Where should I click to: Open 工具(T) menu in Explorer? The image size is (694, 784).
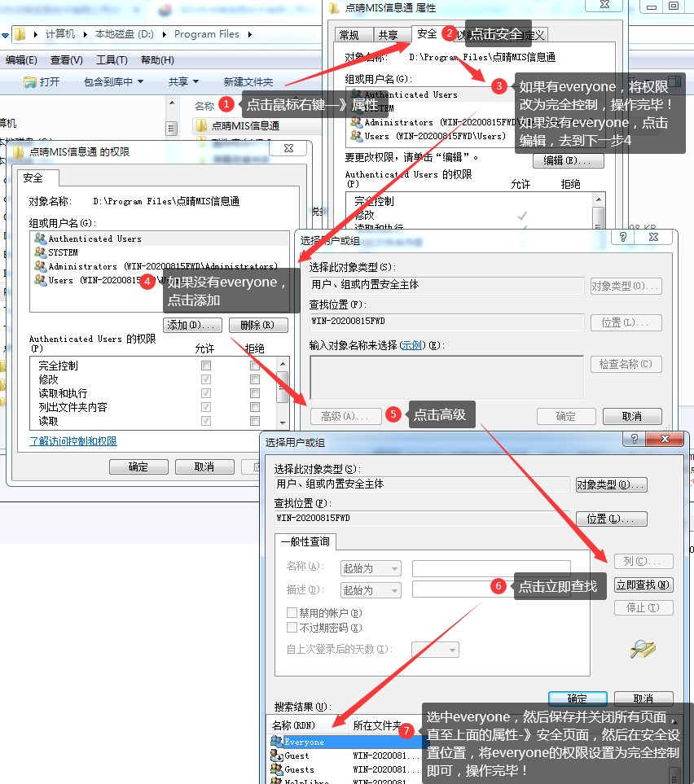[112, 60]
